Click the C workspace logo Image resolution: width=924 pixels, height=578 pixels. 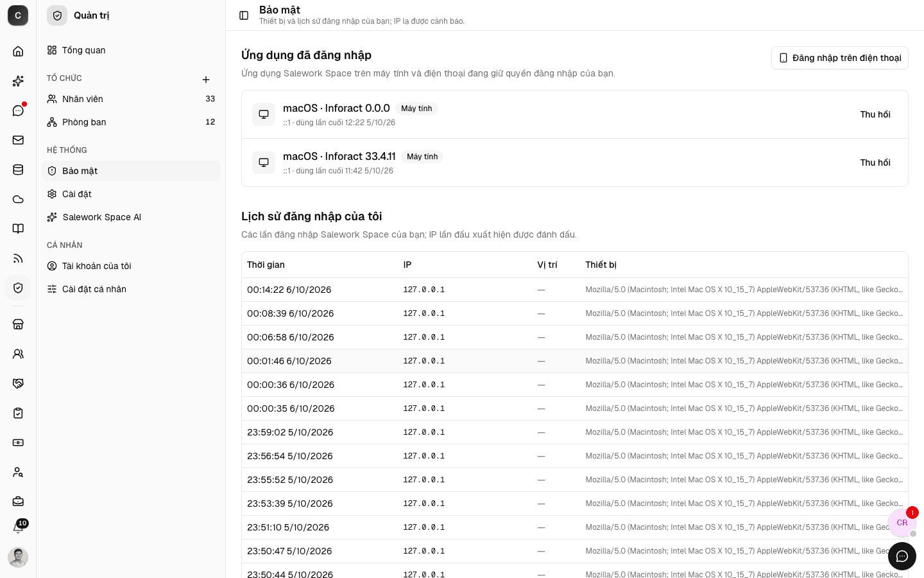[x=18, y=15]
